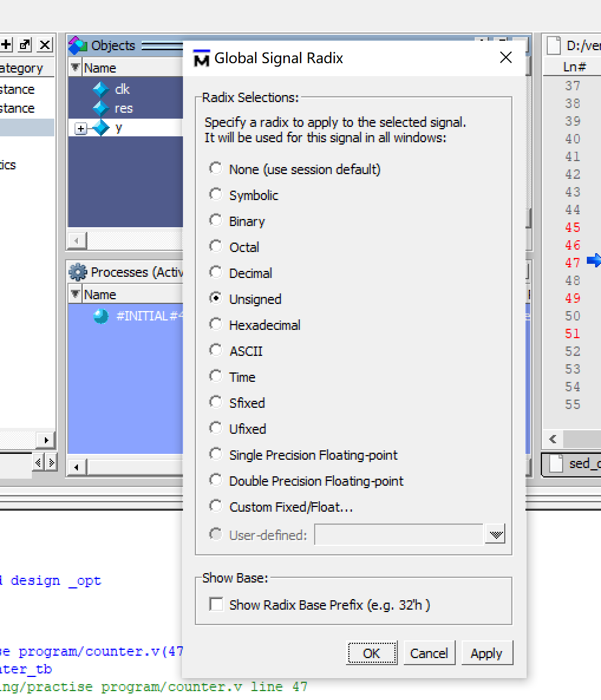Select the res signal diamond icon

click(x=102, y=108)
